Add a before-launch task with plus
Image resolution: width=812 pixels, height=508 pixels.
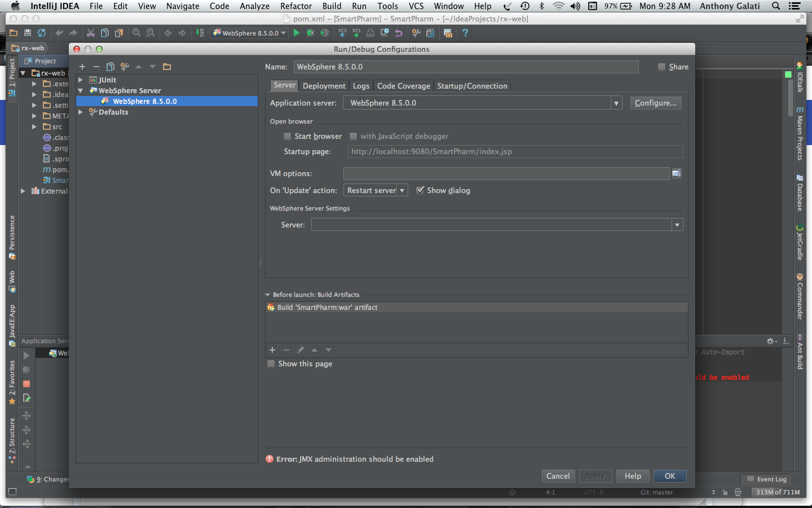[272, 350]
